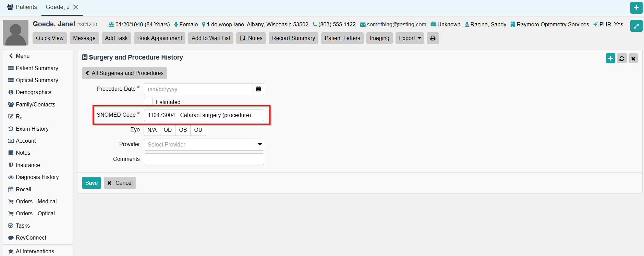Close Surgery and Procedure History panel
Viewport: 644px width, 256px height.
click(633, 59)
